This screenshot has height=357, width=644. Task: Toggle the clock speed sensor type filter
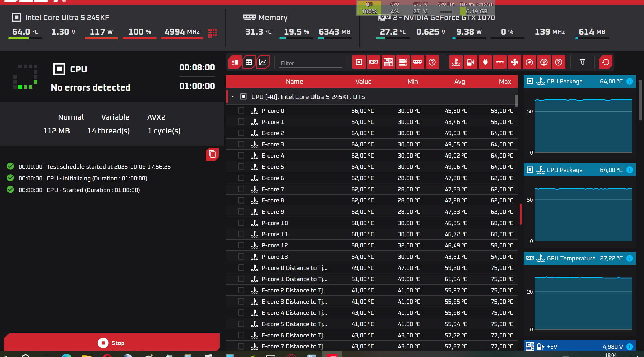pos(530,62)
